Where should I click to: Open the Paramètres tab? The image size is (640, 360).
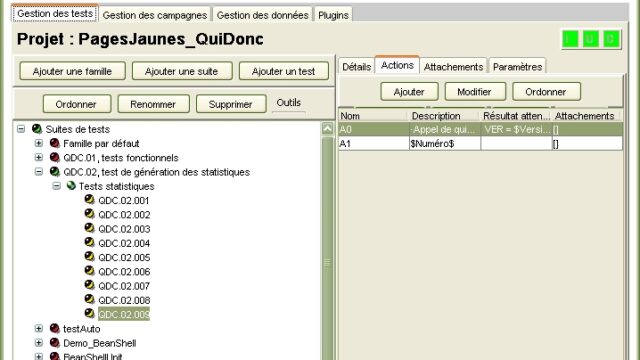[517, 67]
